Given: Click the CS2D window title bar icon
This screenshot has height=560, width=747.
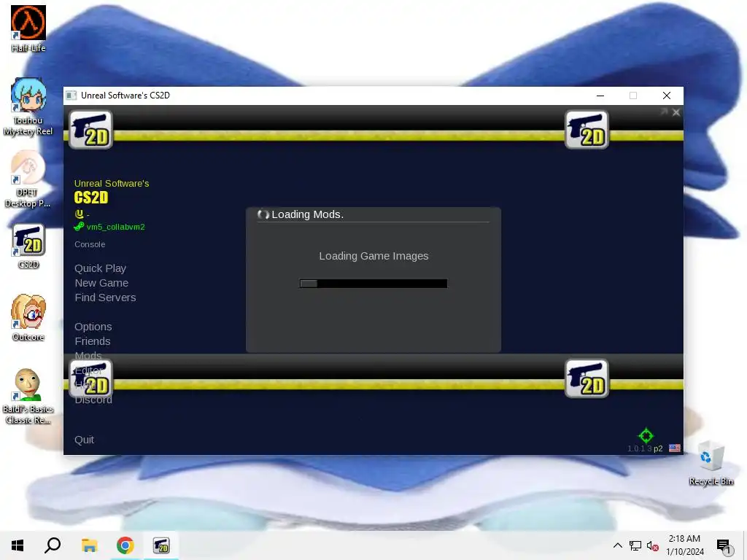Looking at the screenshot, I should click(x=71, y=96).
